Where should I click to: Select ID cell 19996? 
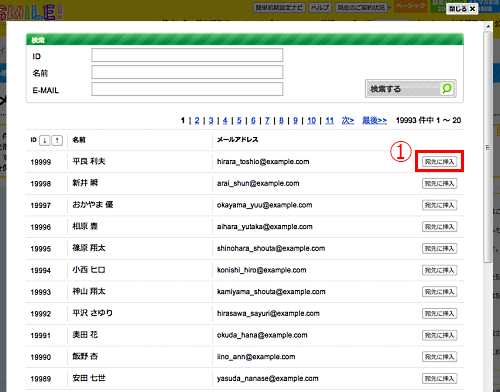[41, 227]
